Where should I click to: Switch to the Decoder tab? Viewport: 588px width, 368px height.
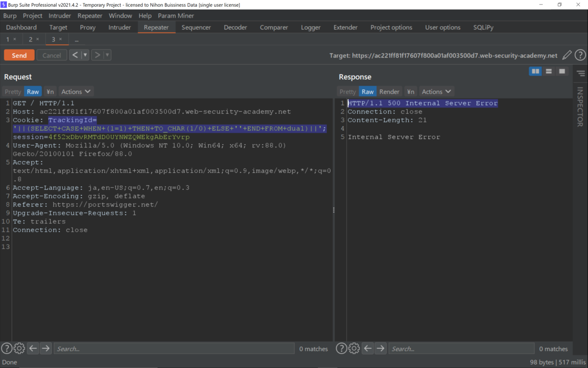point(236,27)
